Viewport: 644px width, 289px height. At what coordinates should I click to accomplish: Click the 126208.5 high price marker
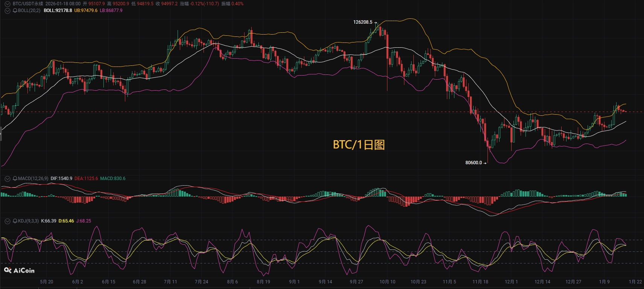tap(363, 22)
